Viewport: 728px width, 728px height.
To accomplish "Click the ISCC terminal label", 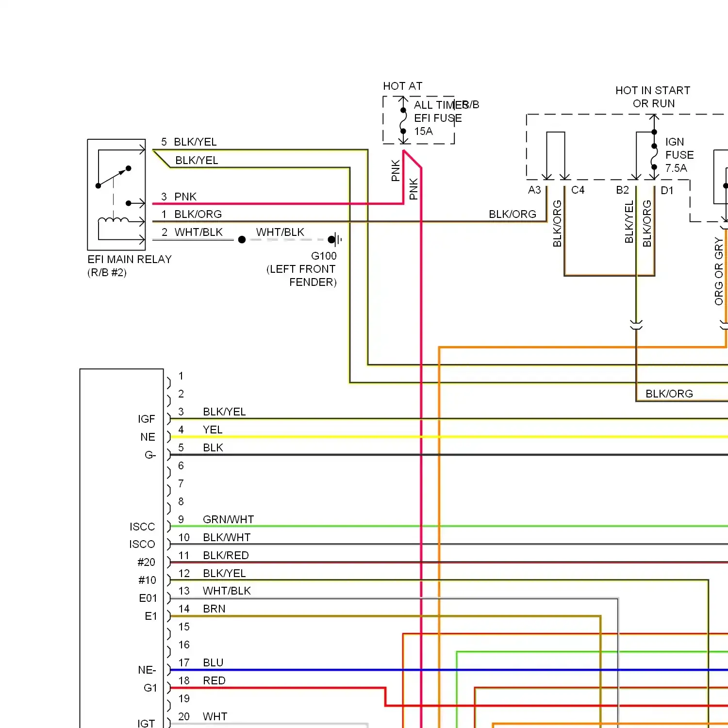I will pos(142,527).
